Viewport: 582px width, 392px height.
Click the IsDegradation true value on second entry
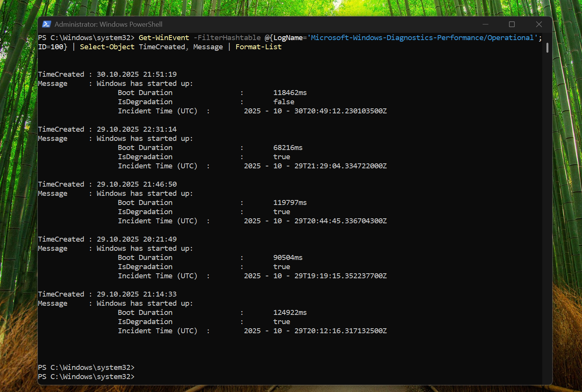pos(281,156)
